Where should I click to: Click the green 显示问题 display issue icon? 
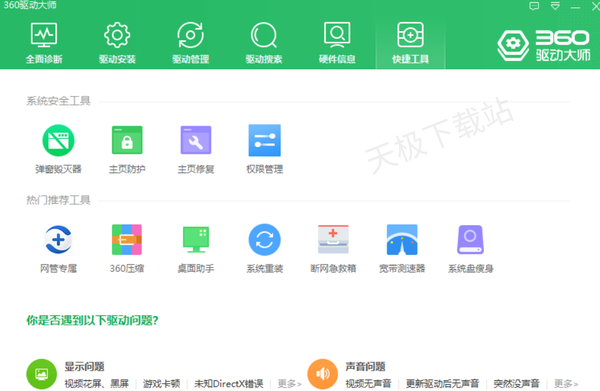(41, 374)
